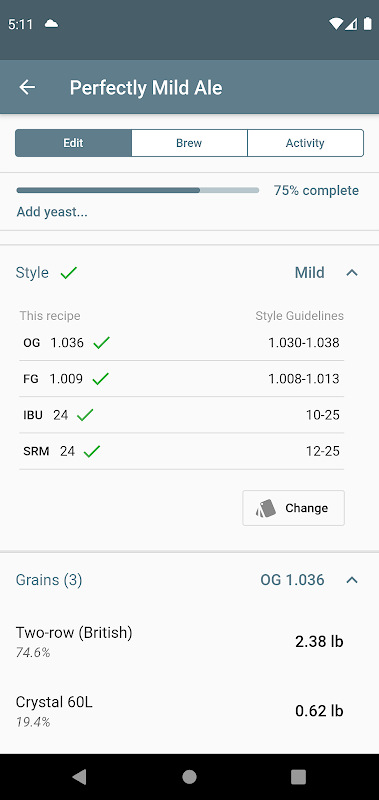
Task: Click the Change style button
Action: click(293, 508)
